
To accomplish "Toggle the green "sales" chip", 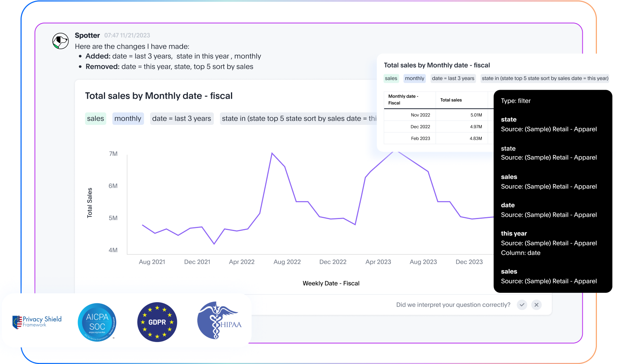I will (95, 118).
